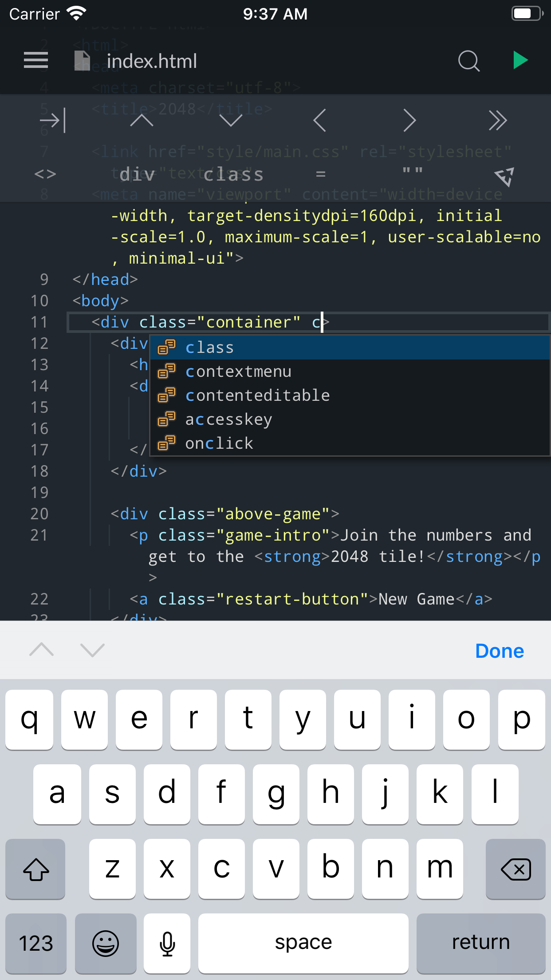Tap the backspace key

click(516, 869)
